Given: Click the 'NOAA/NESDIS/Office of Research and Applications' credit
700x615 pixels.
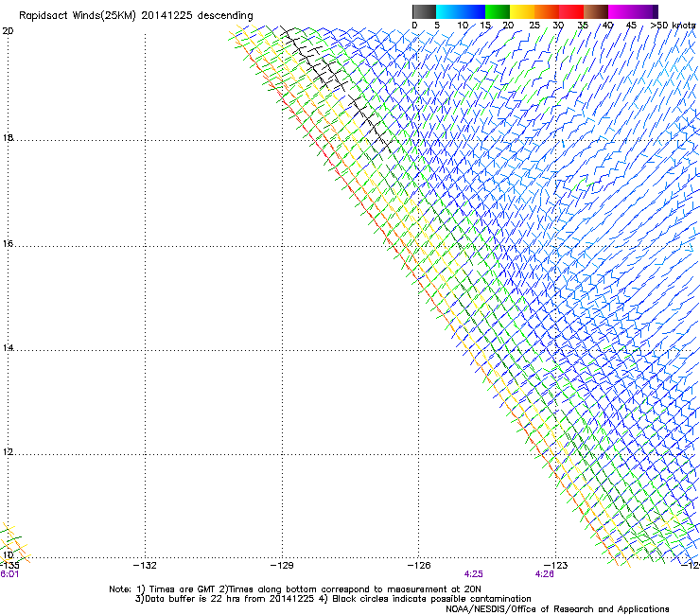Looking at the screenshot, I should click(557, 609).
